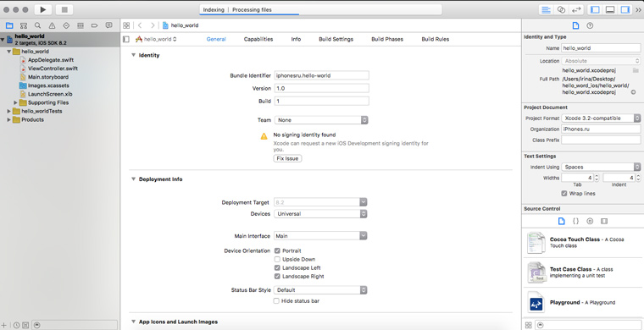
Task: Show the Test navigator
Action: pos(66,25)
